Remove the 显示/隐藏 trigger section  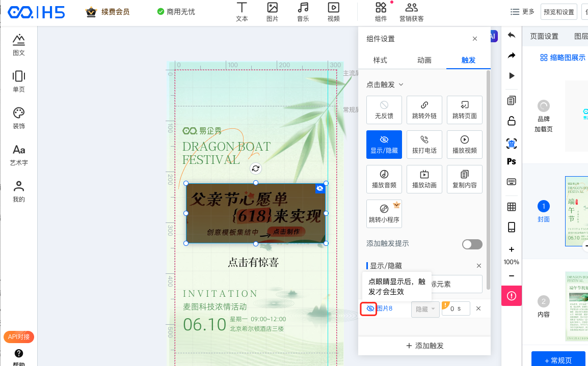coord(479,266)
